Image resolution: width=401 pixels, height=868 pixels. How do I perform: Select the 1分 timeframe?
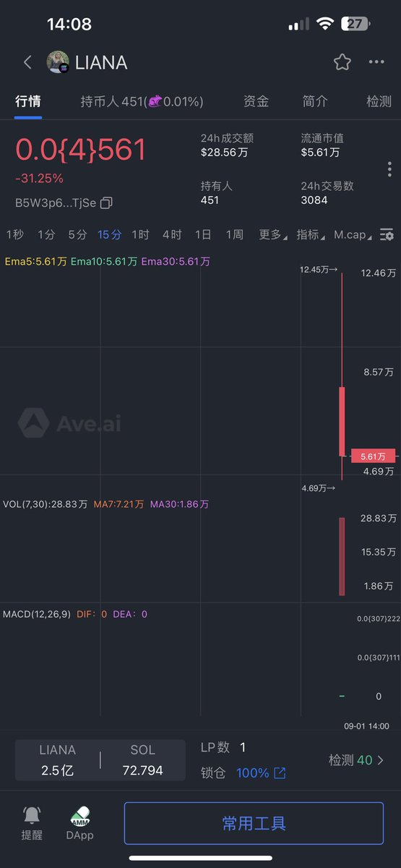tap(46, 234)
